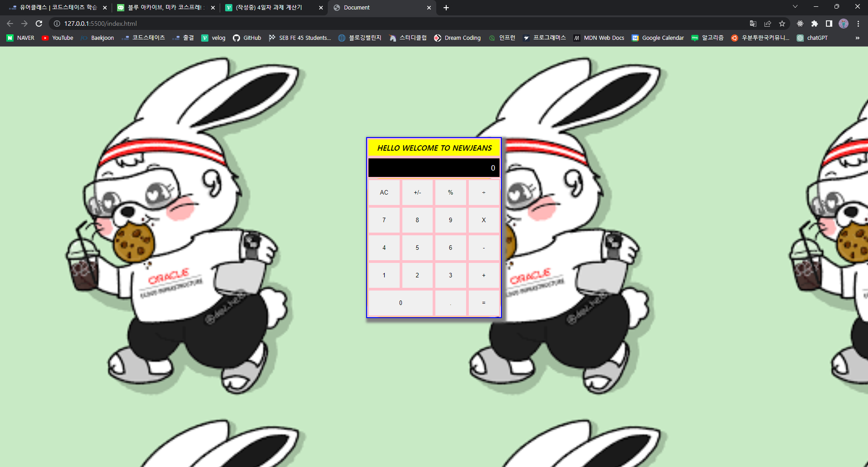Click calculator number 6

[450, 248]
